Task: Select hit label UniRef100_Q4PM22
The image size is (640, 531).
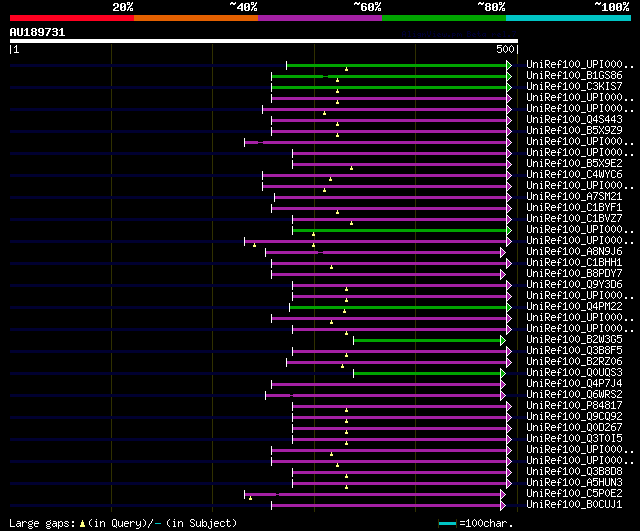Action: pyautogui.click(x=574, y=307)
